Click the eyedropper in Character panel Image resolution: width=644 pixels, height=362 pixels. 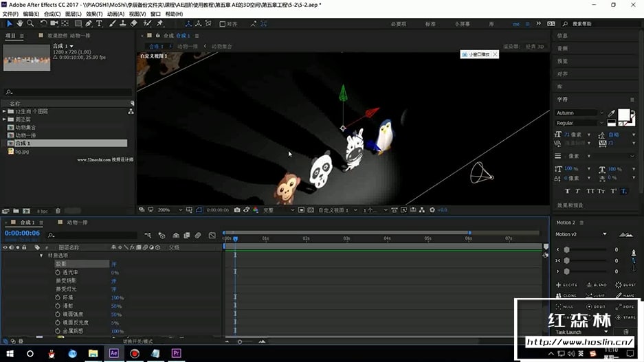(x=611, y=113)
